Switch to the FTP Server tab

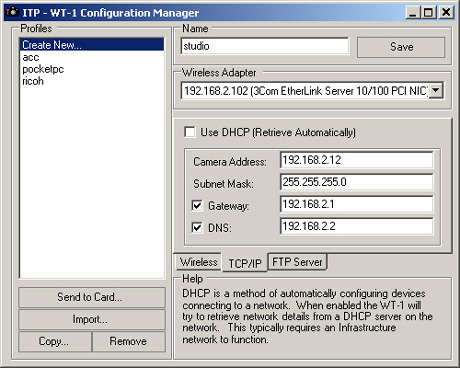point(297,262)
